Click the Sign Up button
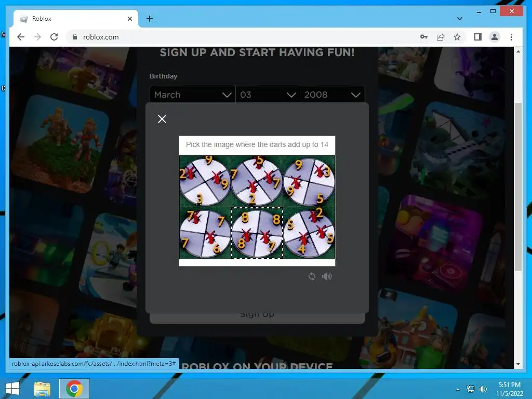Image resolution: width=532 pixels, height=399 pixels. click(257, 317)
